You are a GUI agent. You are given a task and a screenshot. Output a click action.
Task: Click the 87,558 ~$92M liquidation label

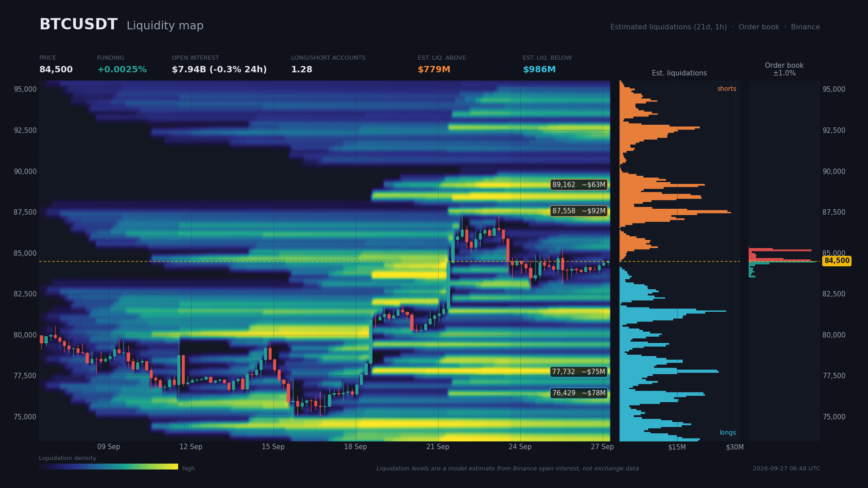[579, 211]
